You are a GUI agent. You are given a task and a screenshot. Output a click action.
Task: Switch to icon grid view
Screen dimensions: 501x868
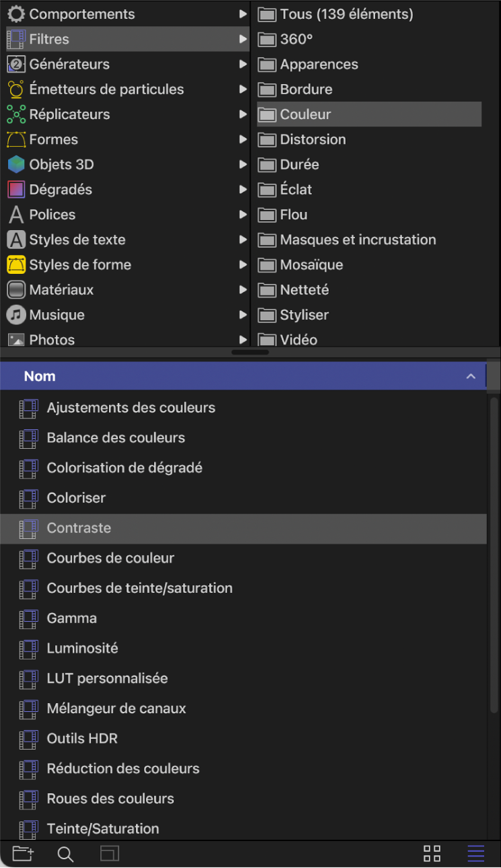(x=431, y=853)
